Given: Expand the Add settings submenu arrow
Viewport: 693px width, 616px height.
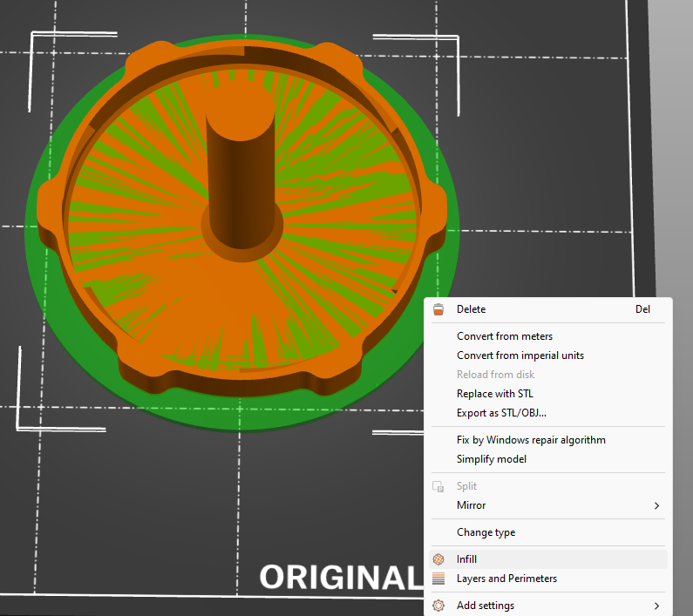Looking at the screenshot, I should click(x=656, y=606).
